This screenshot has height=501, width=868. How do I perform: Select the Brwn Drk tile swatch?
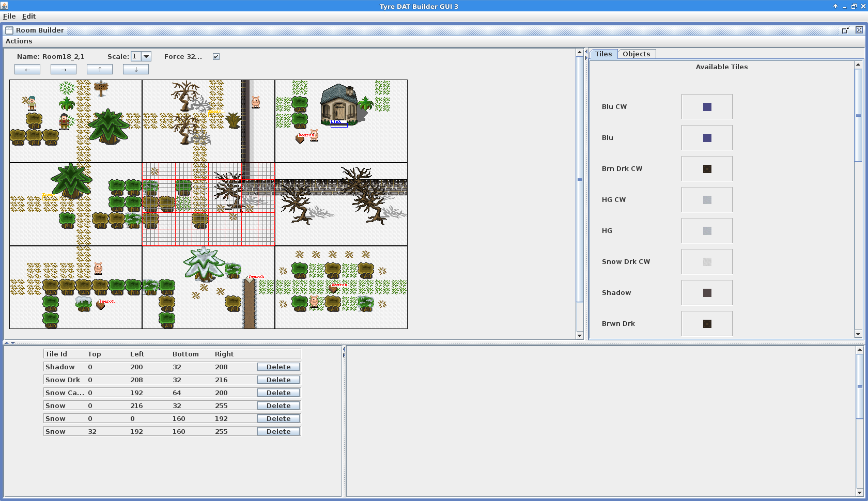point(707,323)
